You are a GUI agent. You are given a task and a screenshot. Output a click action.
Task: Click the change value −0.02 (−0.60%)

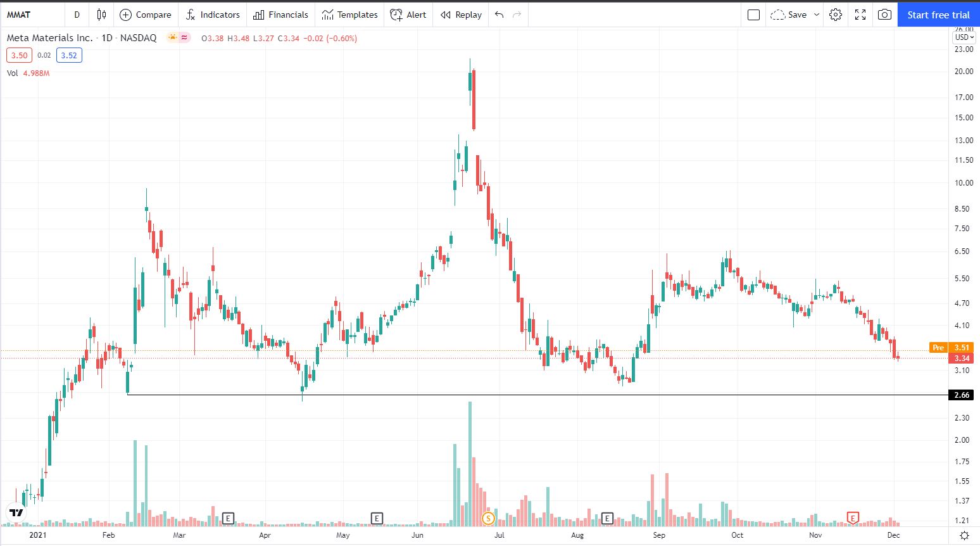[x=330, y=38]
